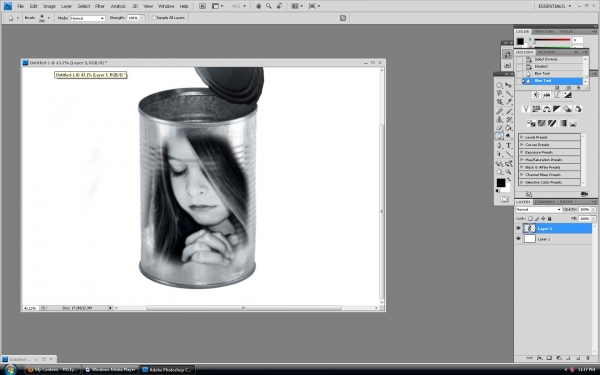Select the Path Selection tool

click(499, 154)
